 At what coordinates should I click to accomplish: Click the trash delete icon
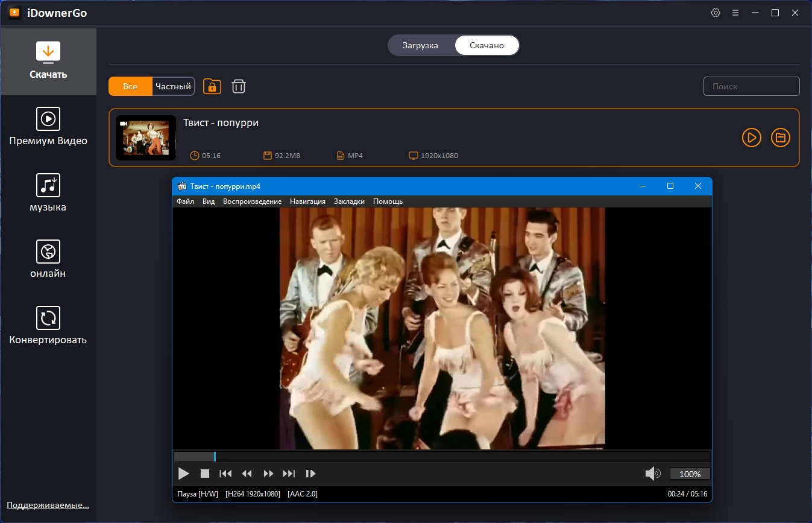tap(239, 86)
